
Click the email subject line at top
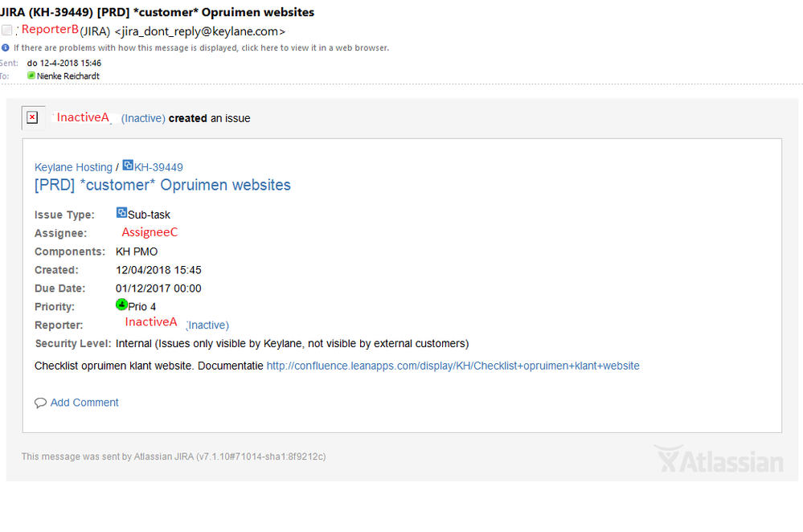point(158,12)
